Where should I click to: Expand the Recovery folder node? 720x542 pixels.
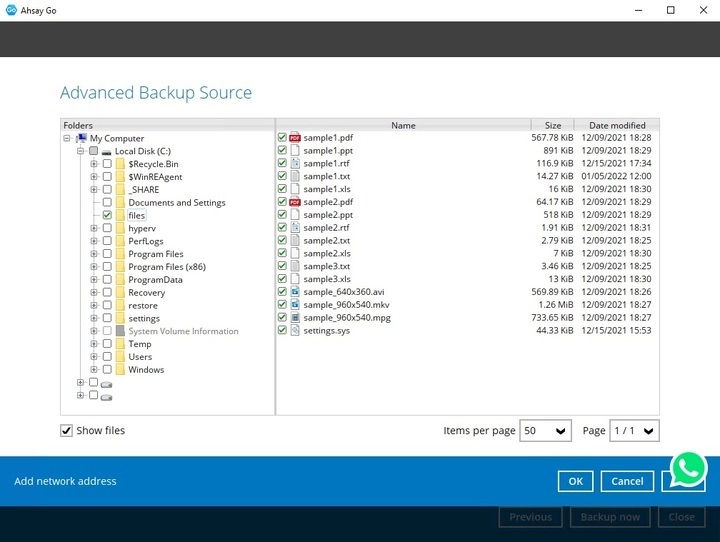point(94,293)
